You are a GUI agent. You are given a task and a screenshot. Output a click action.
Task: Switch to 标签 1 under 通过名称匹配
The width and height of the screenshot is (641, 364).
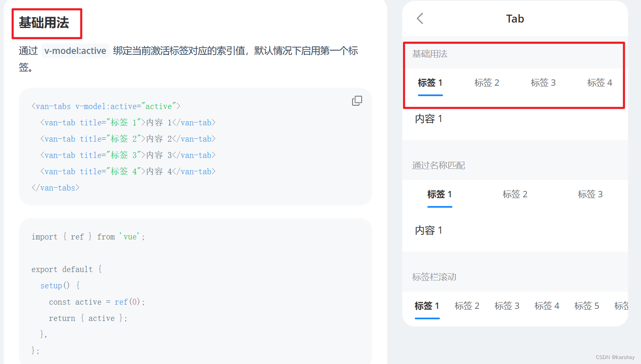[x=439, y=194]
